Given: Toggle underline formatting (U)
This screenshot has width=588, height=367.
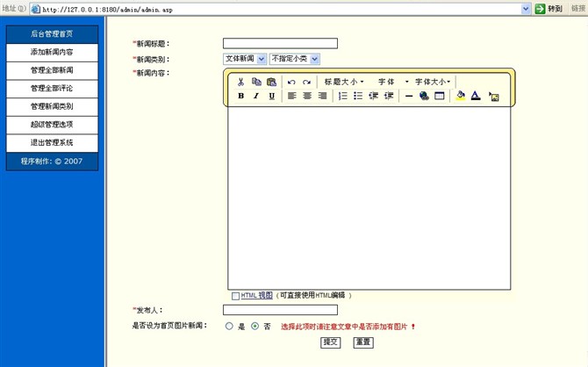Looking at the screenshot, I should click(272, 96).
